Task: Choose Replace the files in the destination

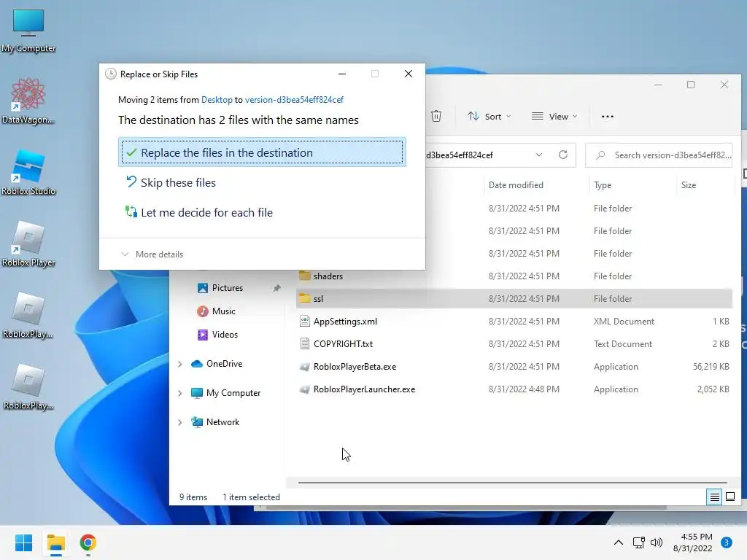Action: (262, 152)
